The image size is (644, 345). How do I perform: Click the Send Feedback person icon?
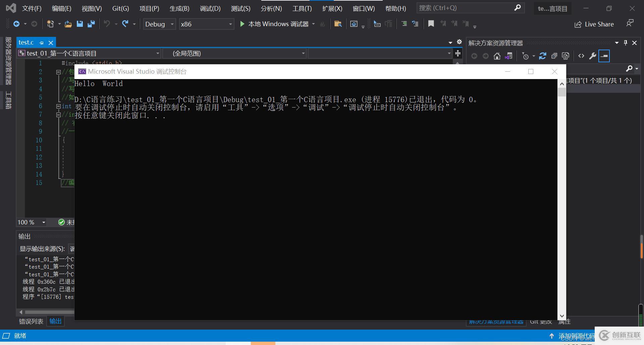point(630,23)
